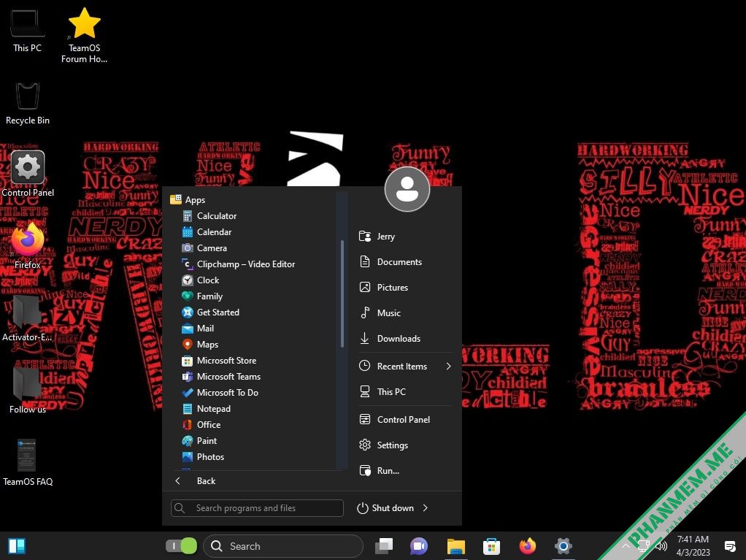Click the volume speaker tray icon
Viewport: 746px width, 560px height.
pyautogui.click(x=661, y=545)
